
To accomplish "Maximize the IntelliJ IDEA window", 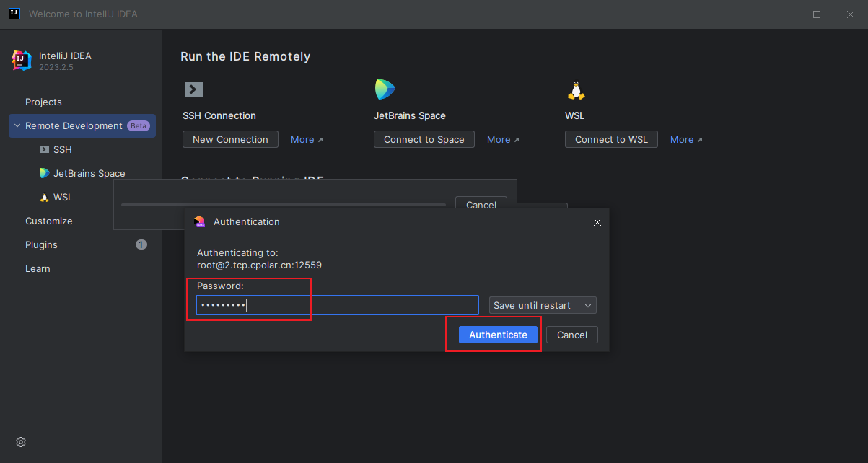I will (x=817, y=14).
